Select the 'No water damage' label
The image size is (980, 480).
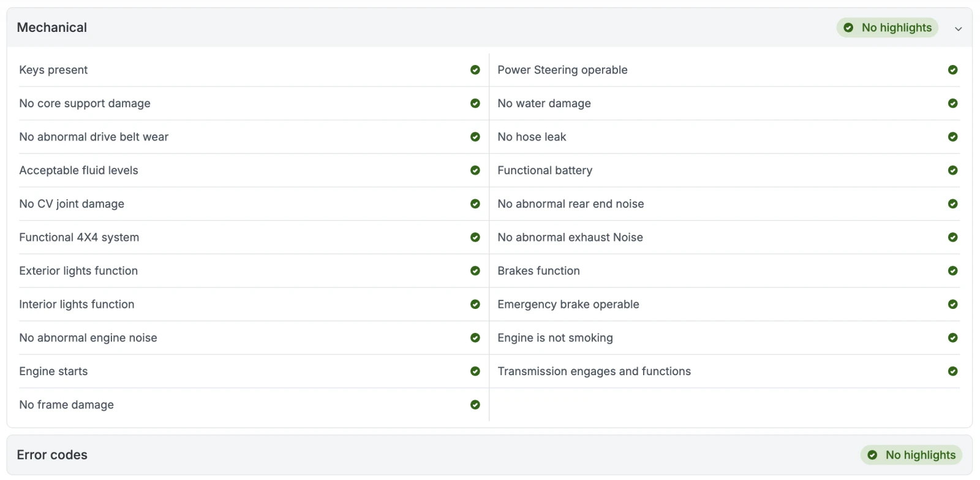click(544, 104)
